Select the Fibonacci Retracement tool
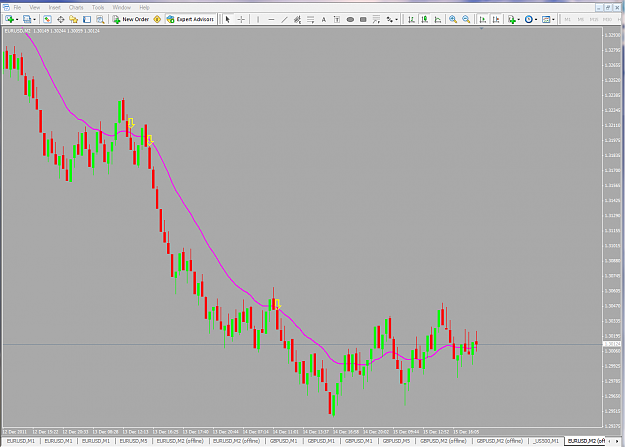625x447 pixels. 311,19
